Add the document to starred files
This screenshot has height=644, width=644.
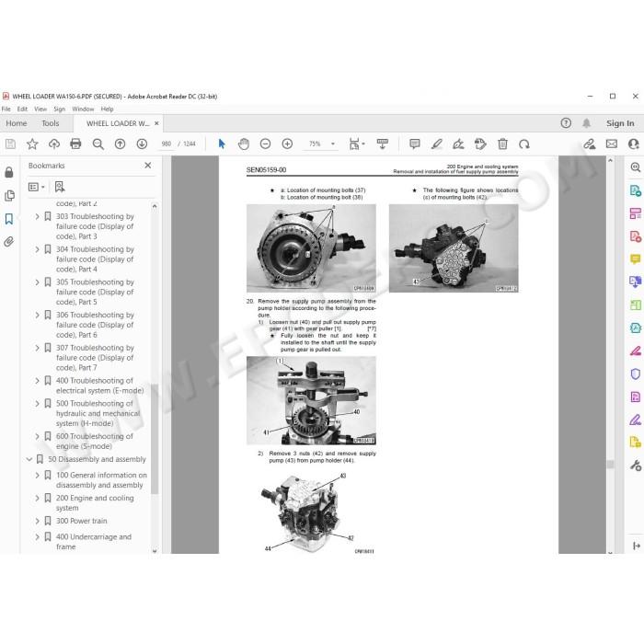tap(32, 144)
